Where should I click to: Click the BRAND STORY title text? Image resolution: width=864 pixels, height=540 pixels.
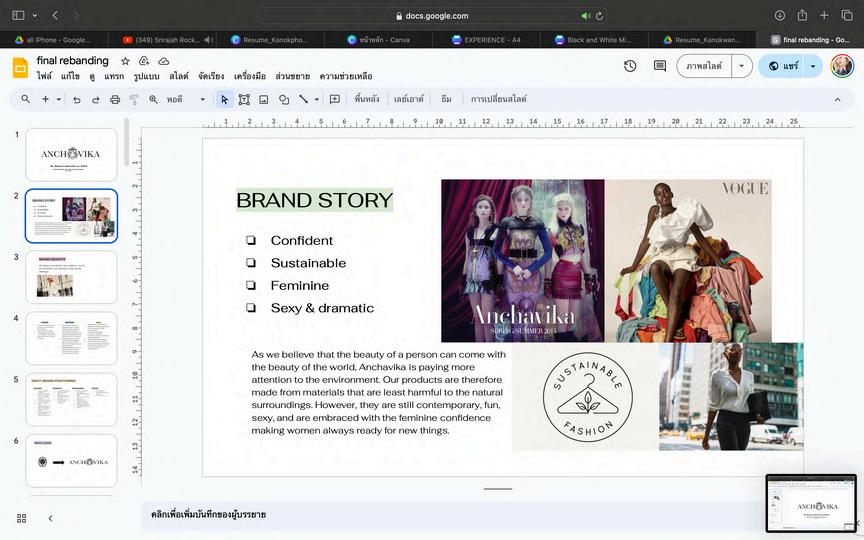[315, 200]
